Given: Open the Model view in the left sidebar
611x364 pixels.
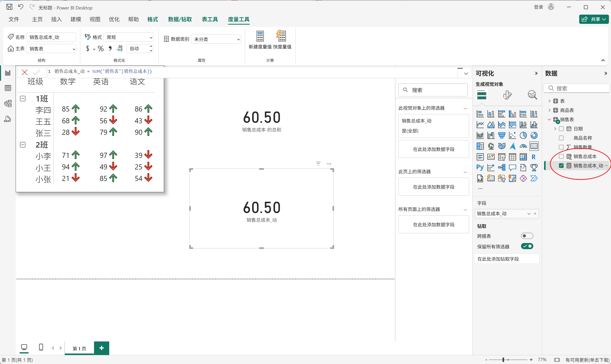Looking at the screenshot, I should (8, 104).
